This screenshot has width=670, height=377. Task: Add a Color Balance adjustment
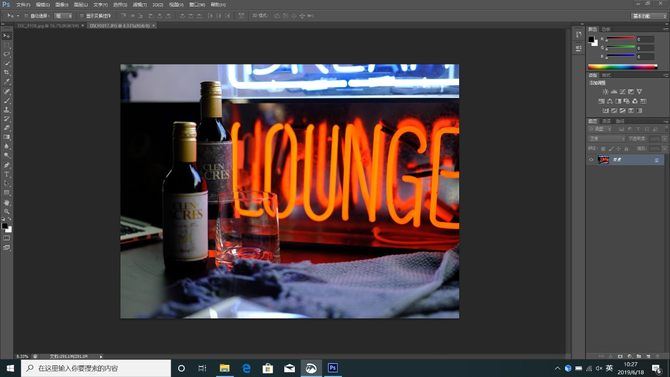point(610,101)
